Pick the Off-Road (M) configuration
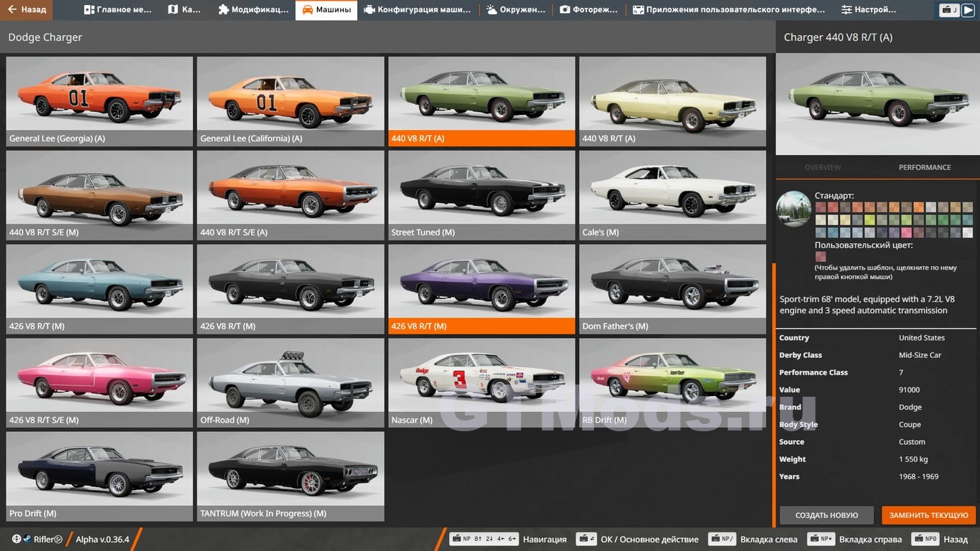The height and width of the screenshot is (551, 980). (x=291, y=383)
